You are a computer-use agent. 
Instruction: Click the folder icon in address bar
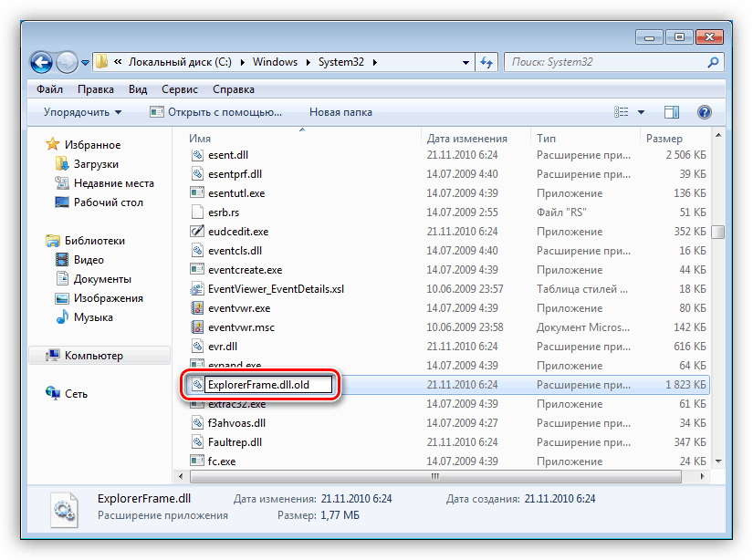tap(101, 62)
